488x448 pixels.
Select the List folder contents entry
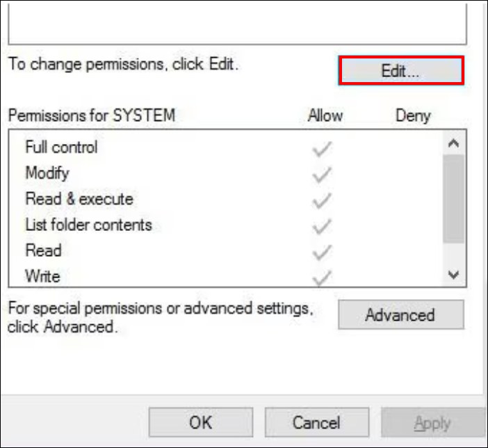(88, 225)
